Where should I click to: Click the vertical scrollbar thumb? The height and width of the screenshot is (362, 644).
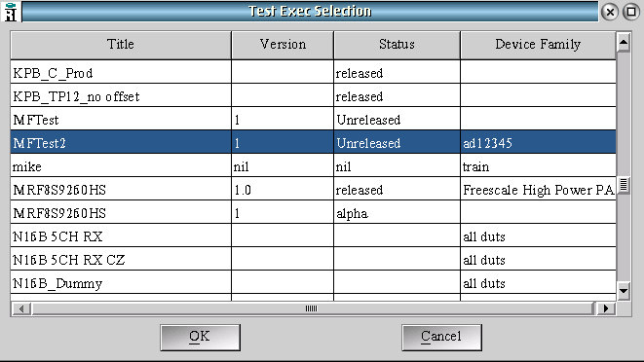(624, 186)
